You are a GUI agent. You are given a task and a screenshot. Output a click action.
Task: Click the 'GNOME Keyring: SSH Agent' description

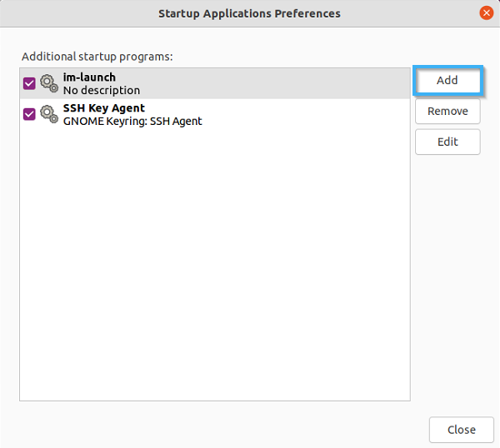pos(132,122)
